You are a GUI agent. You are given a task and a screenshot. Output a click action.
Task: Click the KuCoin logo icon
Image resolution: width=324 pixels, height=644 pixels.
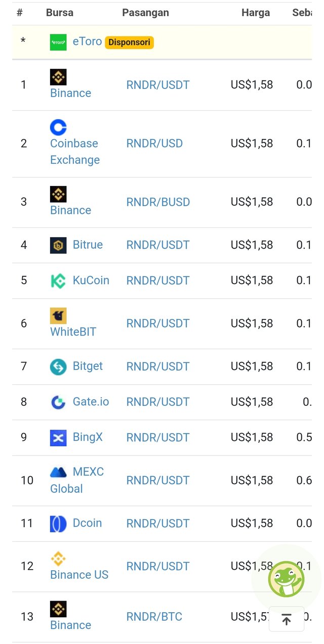click(58, 281)
